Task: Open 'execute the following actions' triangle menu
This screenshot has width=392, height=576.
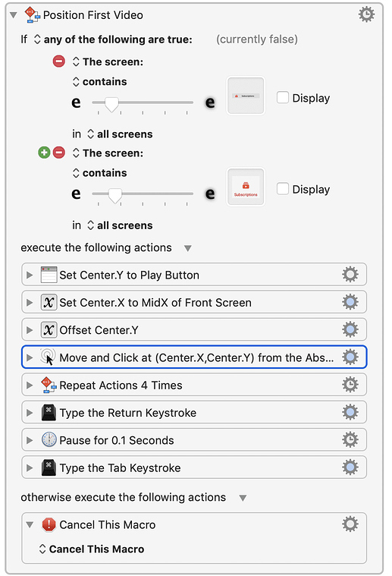Action: pyautogui.click(x=188, y=248)
